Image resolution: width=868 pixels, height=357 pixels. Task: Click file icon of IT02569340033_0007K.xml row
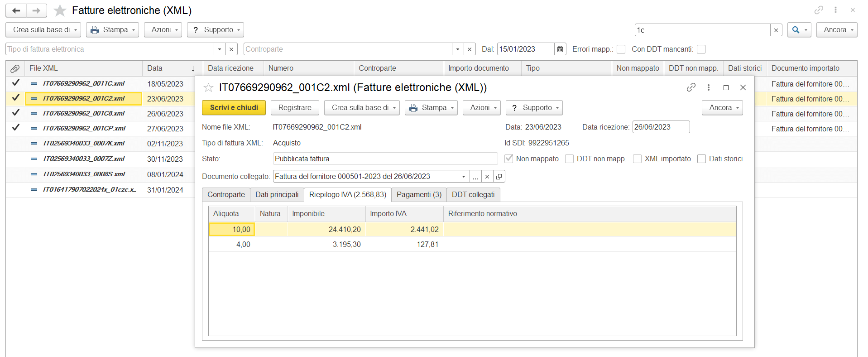point(34,144)
